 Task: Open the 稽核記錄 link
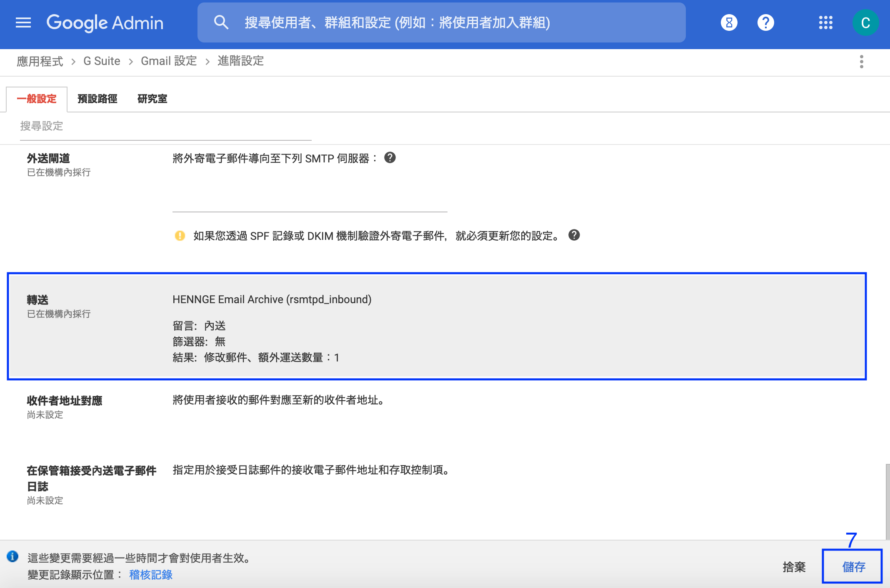click(x=151, y=575)
